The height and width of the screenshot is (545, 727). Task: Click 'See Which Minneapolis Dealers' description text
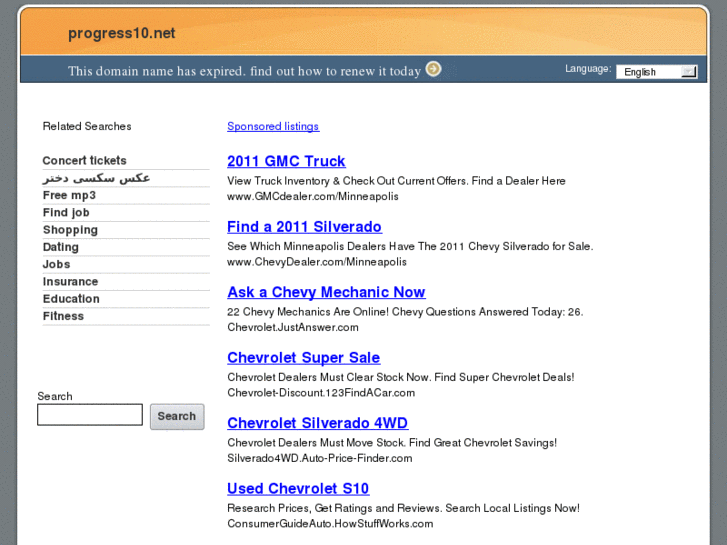[x=410, y=246]
